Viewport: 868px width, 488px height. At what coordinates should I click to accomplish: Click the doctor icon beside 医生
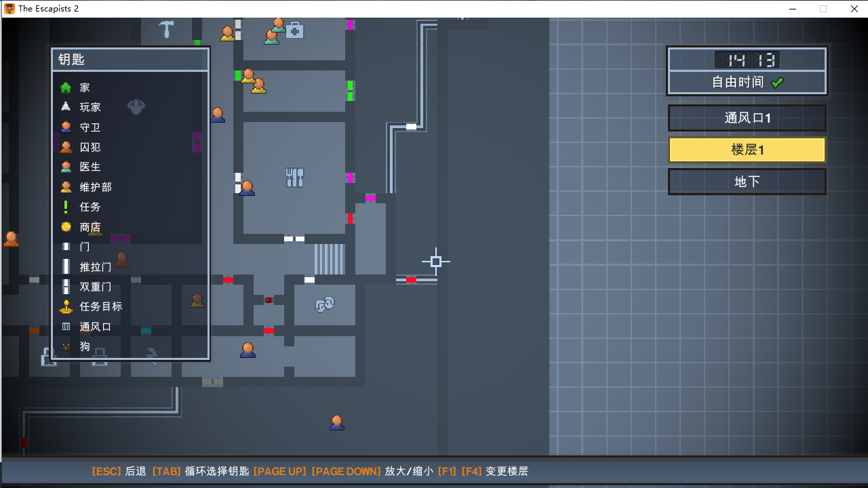66,167
